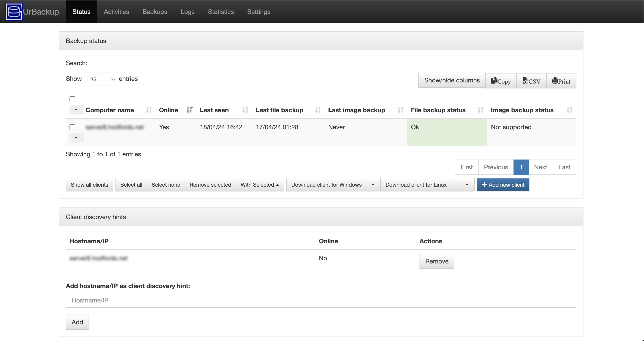Sort by Last seen column arrows

point(245,110)
